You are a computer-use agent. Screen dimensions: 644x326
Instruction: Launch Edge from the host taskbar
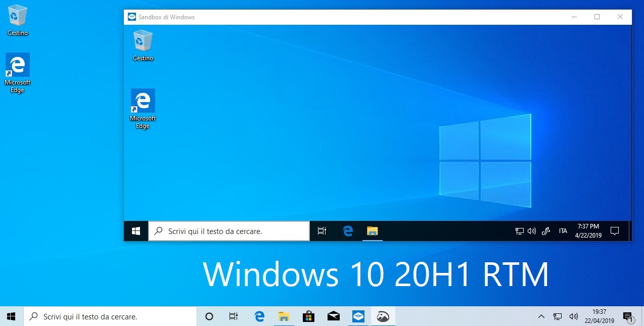click(259, 316)
